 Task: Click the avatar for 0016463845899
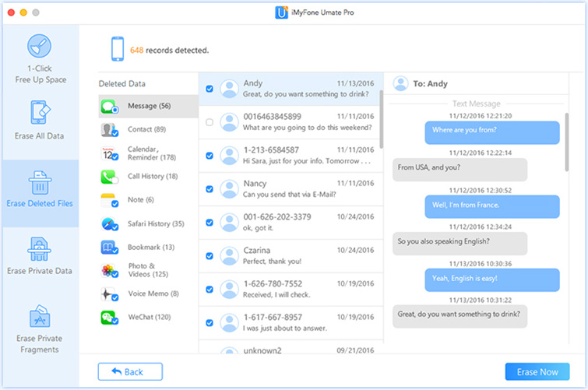click(x=229, y=122)
